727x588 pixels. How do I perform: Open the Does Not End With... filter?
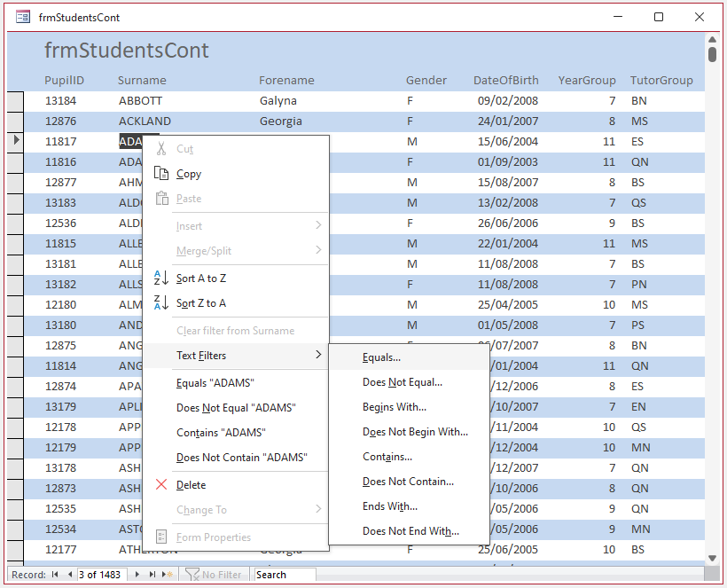(409, 531)
